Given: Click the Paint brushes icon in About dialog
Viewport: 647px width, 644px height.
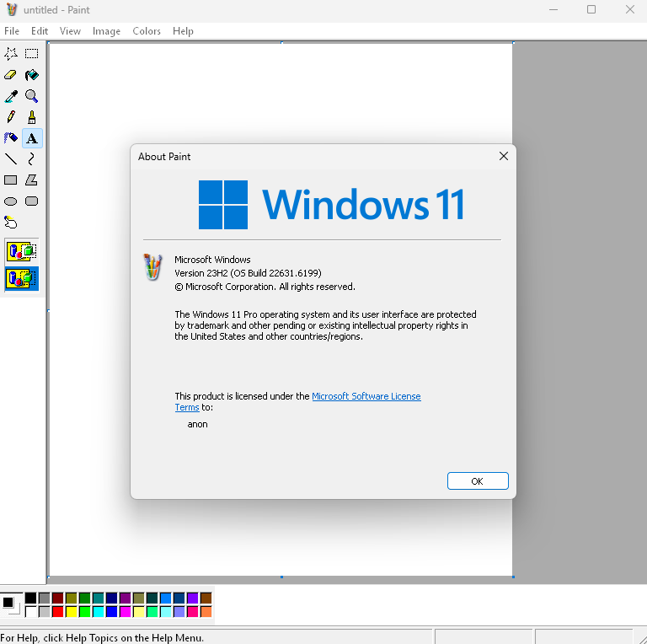Looking at the screenshot, I should coord(152,267).
